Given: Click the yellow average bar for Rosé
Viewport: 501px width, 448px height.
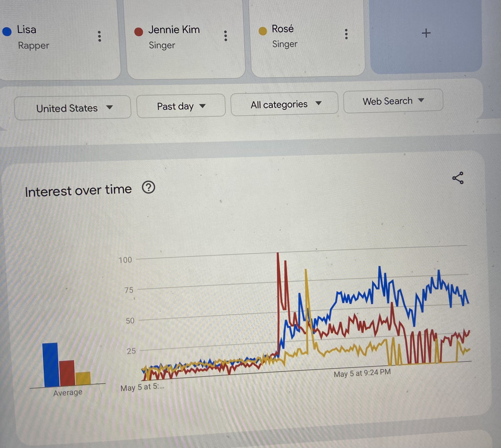Looking at the screenshot, I should pyautogui.click(x=83, y=378).
